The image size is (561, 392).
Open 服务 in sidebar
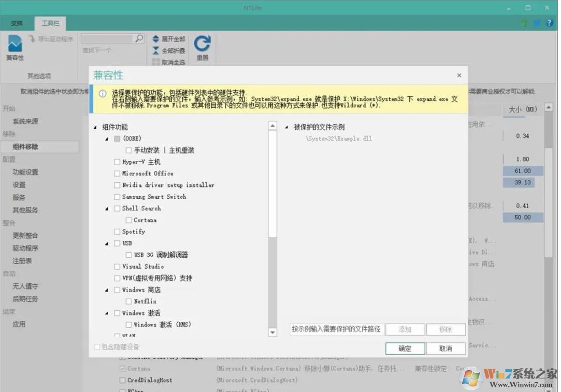19,197
